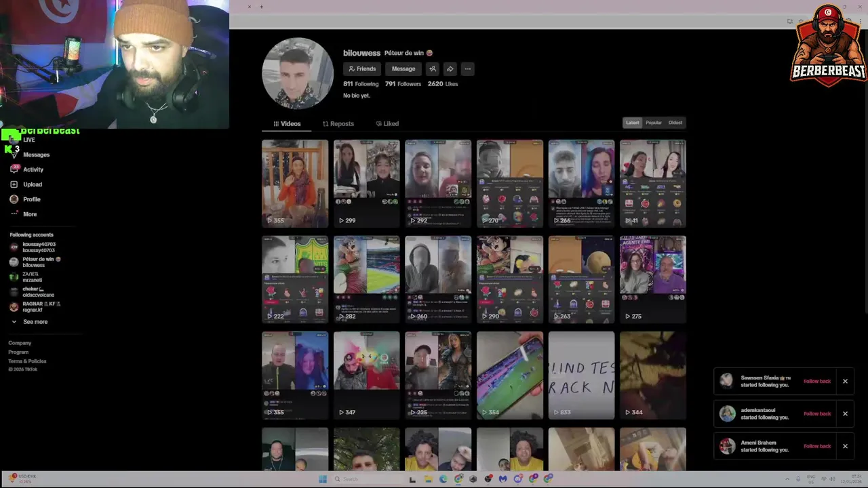Image resolution: width=868 pixels, height=488 pixels.
Task: Open the video with 266 views
Action: [581, 183]
